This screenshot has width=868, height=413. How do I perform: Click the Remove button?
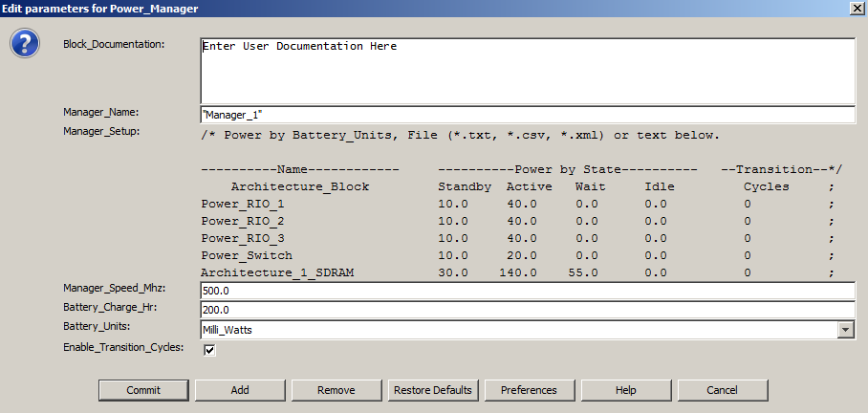tap(336, 390)
